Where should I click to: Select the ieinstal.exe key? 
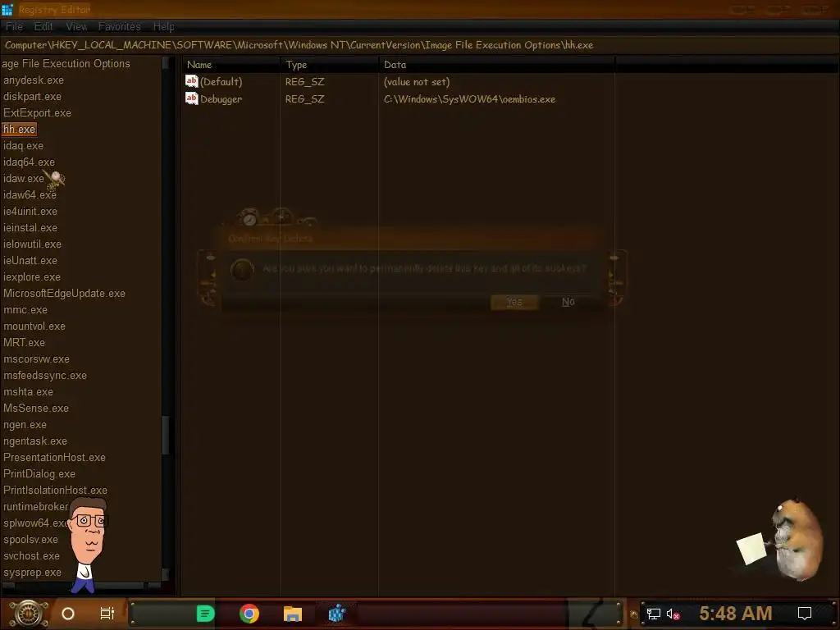coord(30,228)
